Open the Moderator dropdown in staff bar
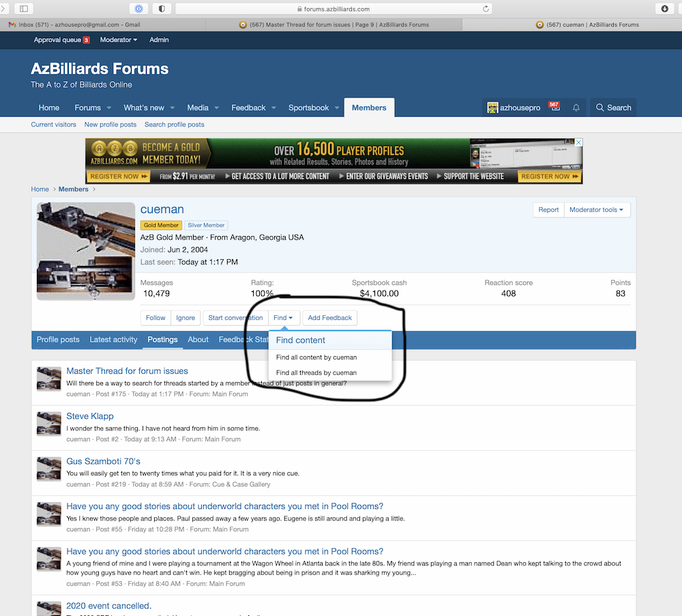 118,40
